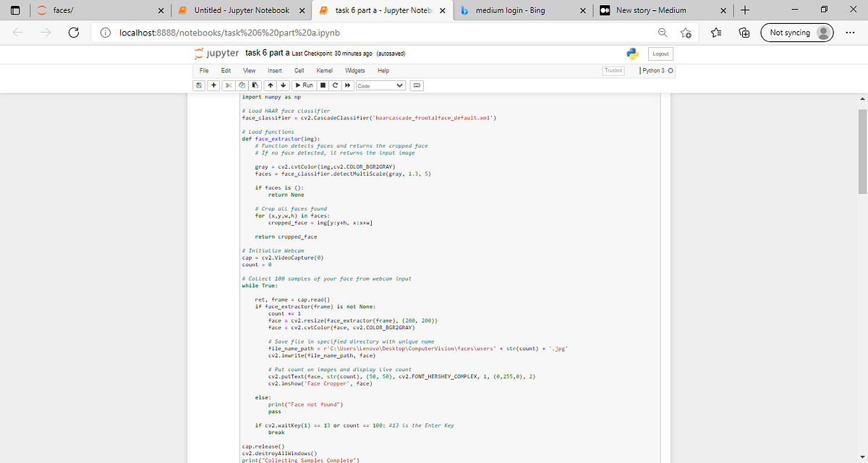Add this page to favorites
Viewport: 868px width, 463px height.
coord(686,33)
